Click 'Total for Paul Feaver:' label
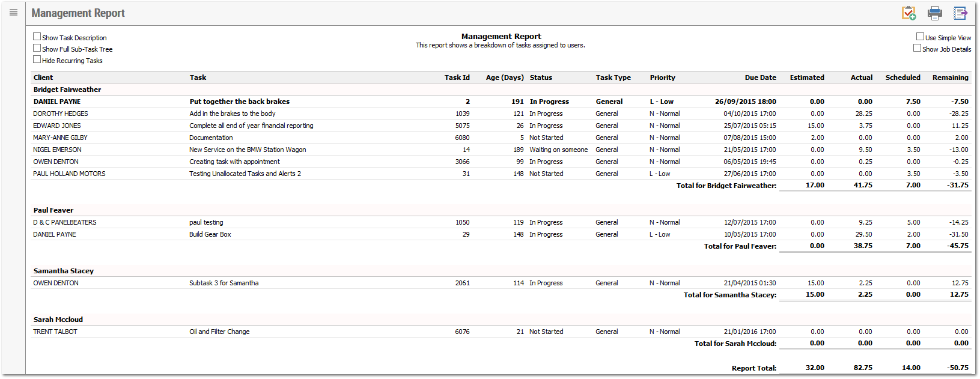980x379 pixels. (740, 246)
